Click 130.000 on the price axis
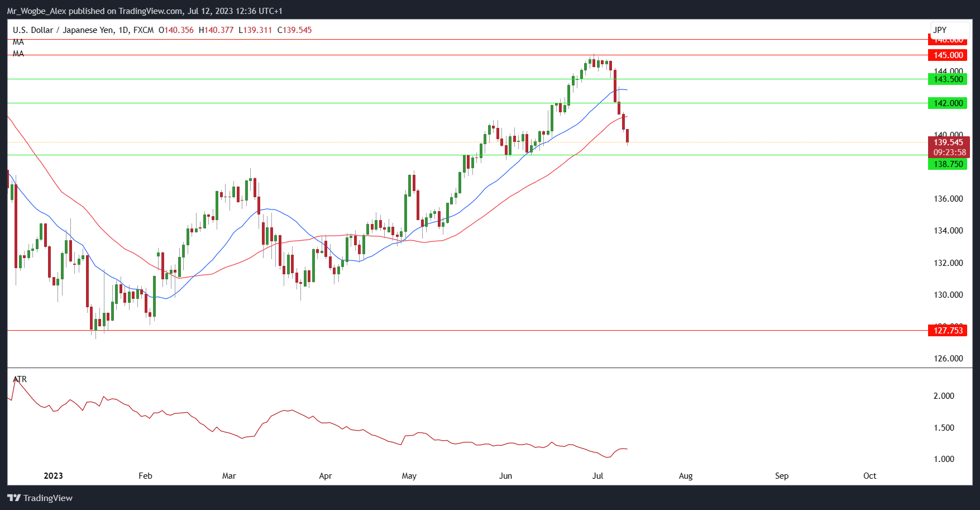This screenshot has width=980, height=510. pyautogui.click(x=948, y=295)
